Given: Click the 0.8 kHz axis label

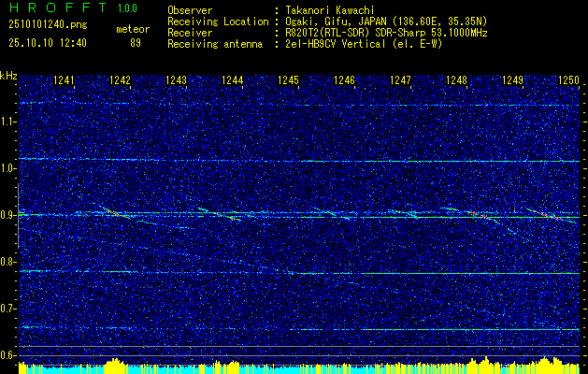Looking at the screenshot, I should 8,262.
